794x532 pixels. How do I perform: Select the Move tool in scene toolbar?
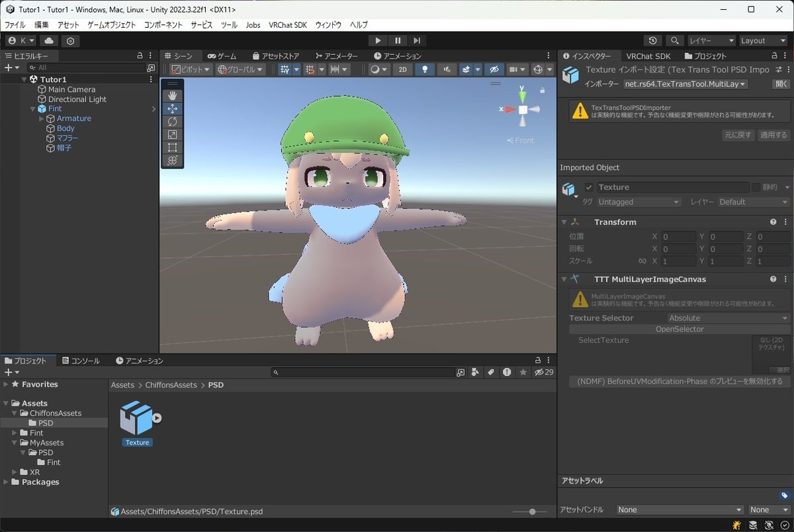172,109
